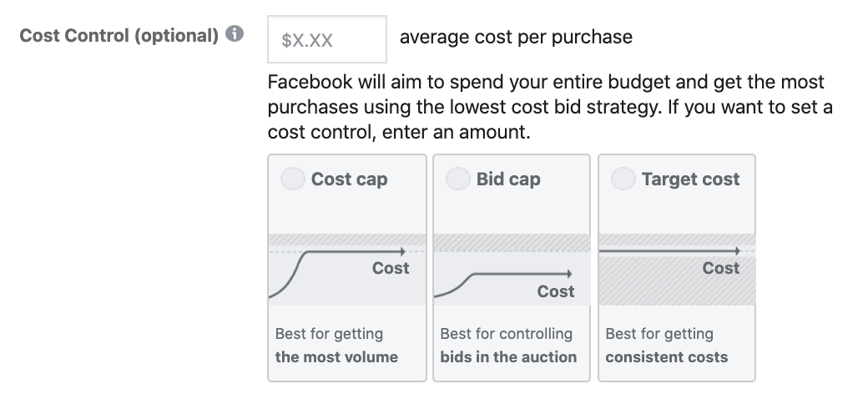Screen dimensions: 868x394
Task: Click the "Bid cap" title text
Action: pyautogui.click(x=508, y=179)
